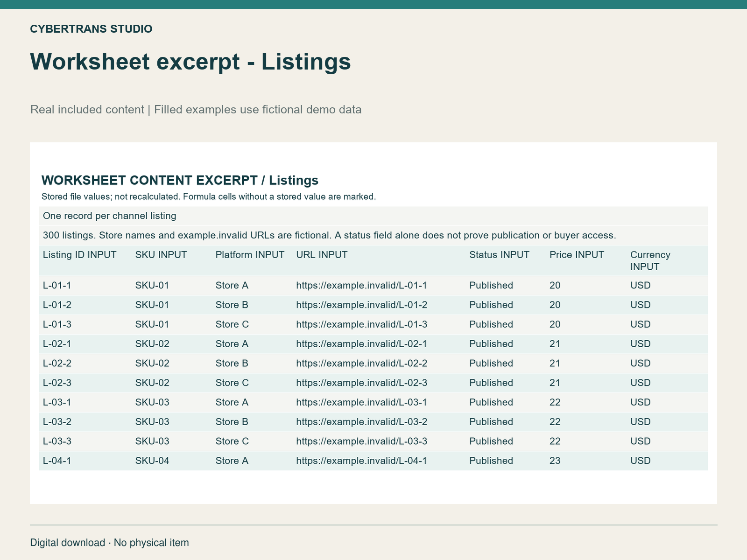Select listing ID cell L-01-1

[57, 286]
